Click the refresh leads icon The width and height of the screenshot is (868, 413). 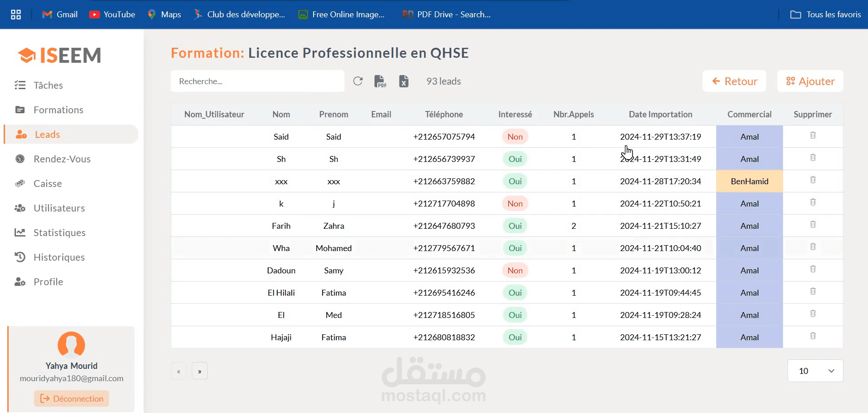(358, 81)
